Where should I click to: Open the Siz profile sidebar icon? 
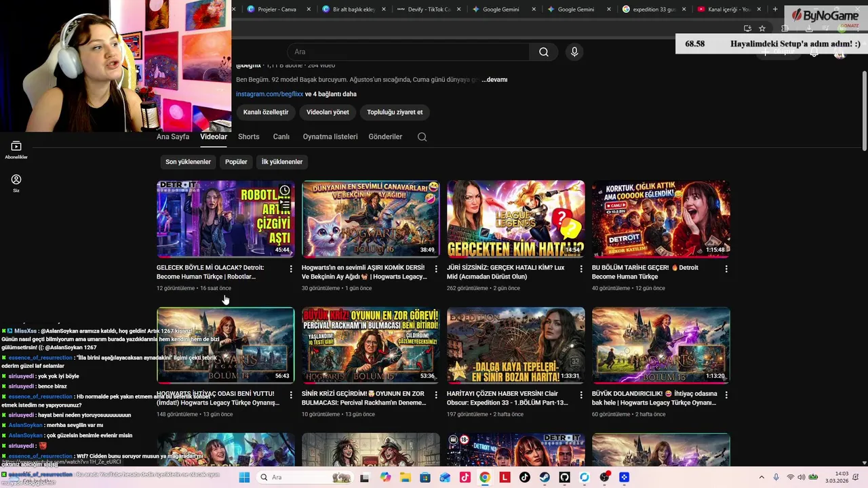point(16,183)
